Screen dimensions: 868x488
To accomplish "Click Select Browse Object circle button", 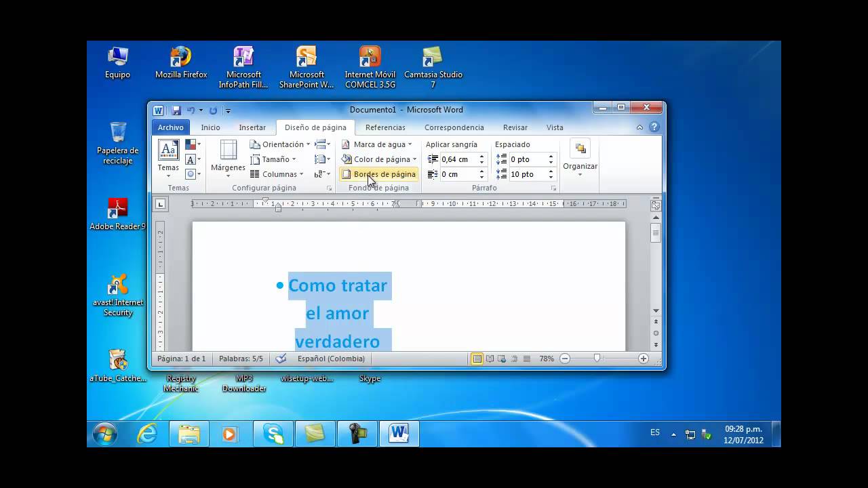I will [656, 333].
